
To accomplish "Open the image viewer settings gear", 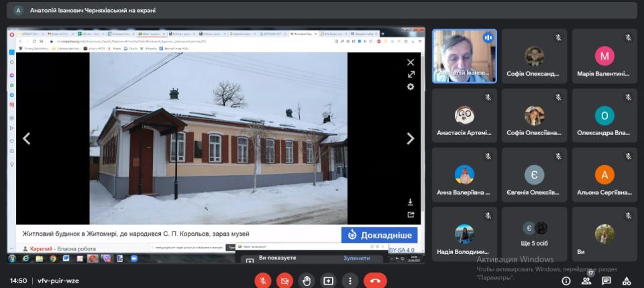I will [411, 87].
